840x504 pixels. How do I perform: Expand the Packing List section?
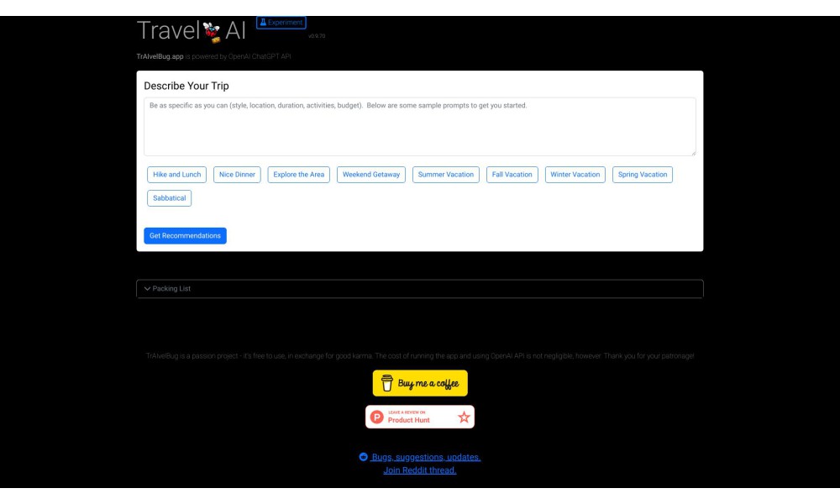click(419, 289)
